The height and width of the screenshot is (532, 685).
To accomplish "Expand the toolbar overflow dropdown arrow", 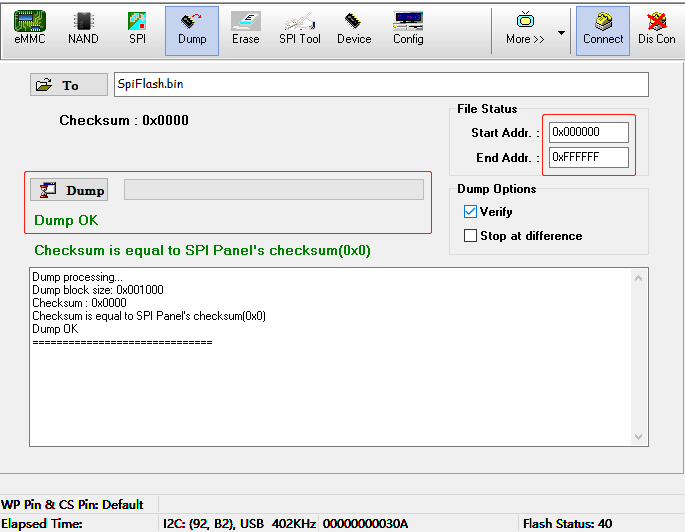I will [561, 32].
